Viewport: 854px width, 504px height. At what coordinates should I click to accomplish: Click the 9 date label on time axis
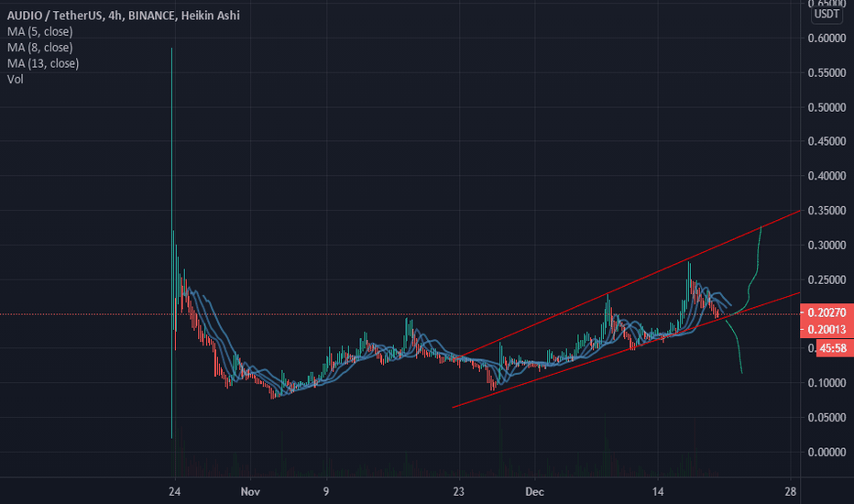[x=325, y=491]
